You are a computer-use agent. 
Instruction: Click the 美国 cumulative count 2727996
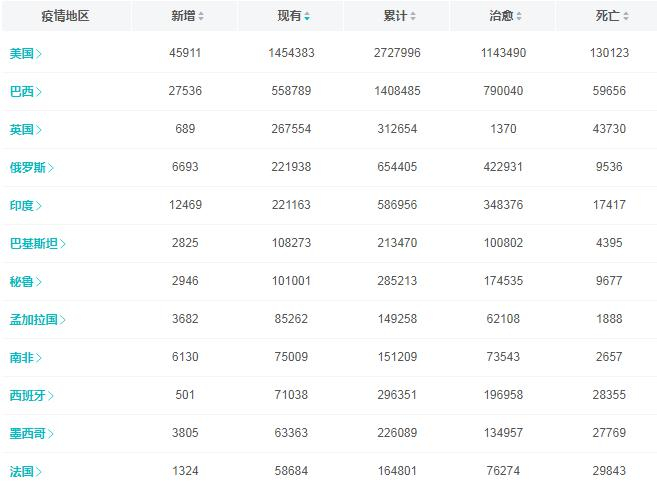(x=396, y=53)
